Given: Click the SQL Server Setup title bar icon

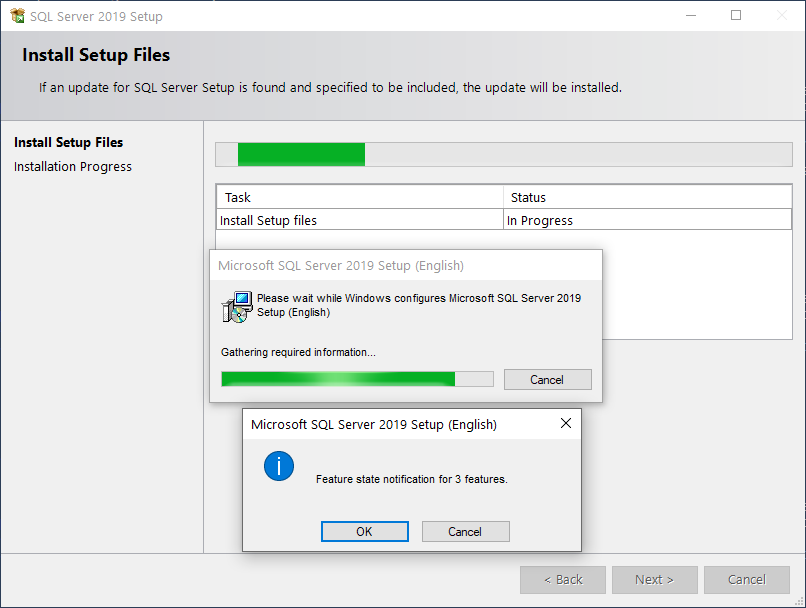Looking at the screenshot, I should click(x=17, y=16).
